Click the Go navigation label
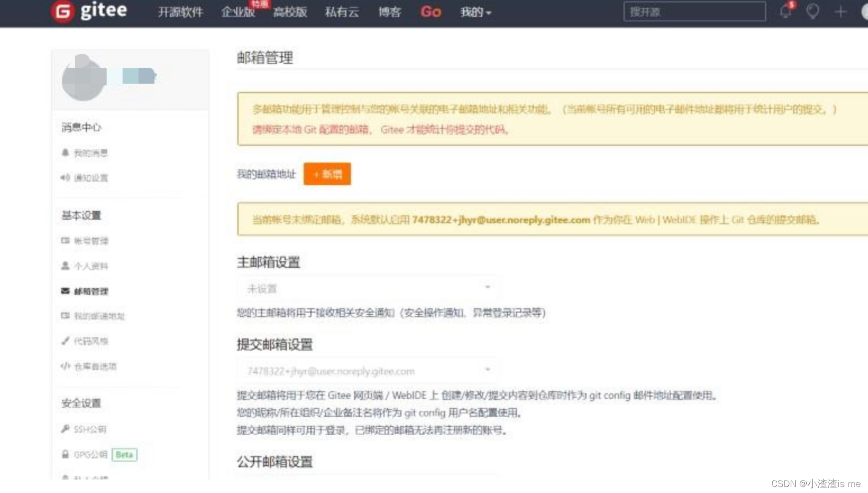Screen dimensions: 868x493 [x=430, y=12]
